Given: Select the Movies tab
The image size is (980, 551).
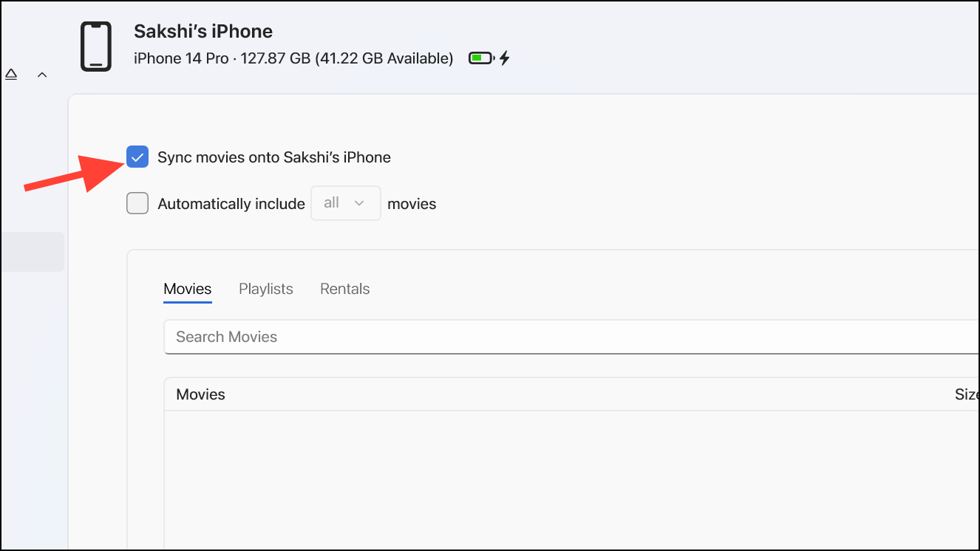Looking at the screenshot, I should (x=187, y=289).
